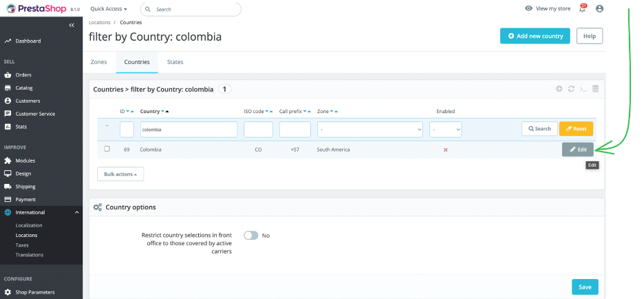644x299 pixels.
Task: Click the Edit button for Colombia
Action: coord(577,149)
